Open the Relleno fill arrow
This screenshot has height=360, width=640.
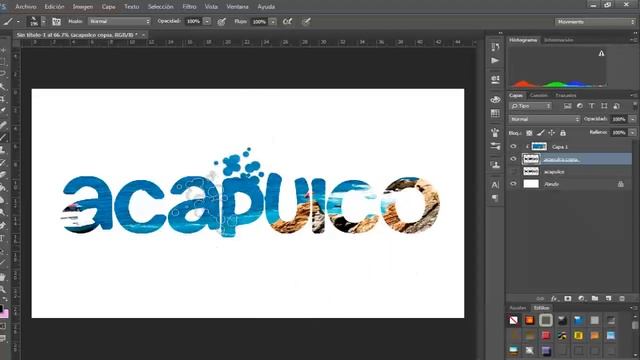(632, 133)
